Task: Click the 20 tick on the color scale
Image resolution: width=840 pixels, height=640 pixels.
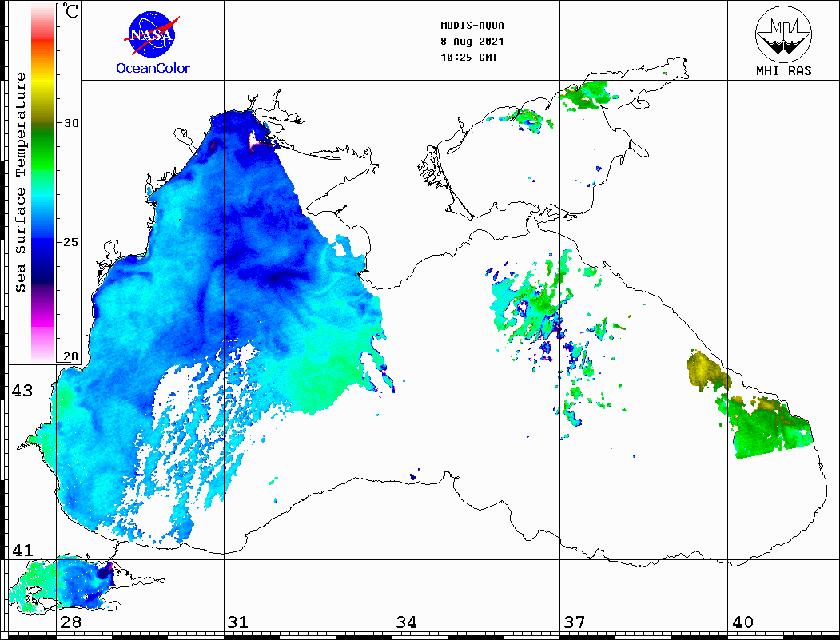Action: click(x=70, y=356)
